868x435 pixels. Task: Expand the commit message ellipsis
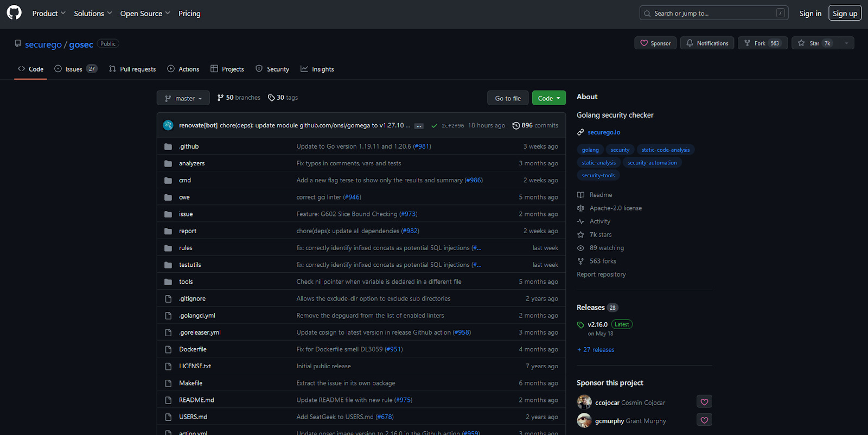419,126
